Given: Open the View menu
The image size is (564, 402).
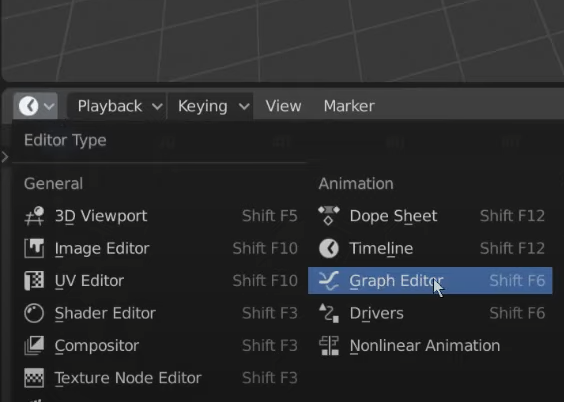Looking at the screenshot, I should (x=283, y=106).
